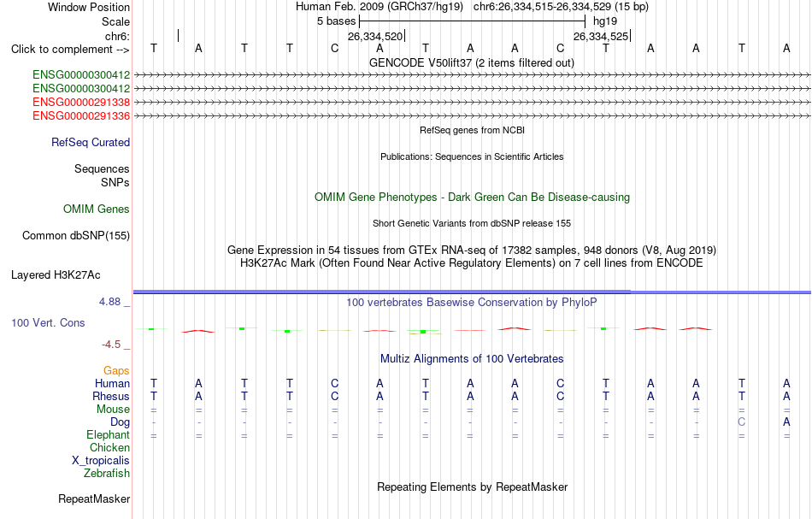Screen dimensions: 812x519
Task: Open the ENSG00000291338 gene label
Action: [81, 102]
